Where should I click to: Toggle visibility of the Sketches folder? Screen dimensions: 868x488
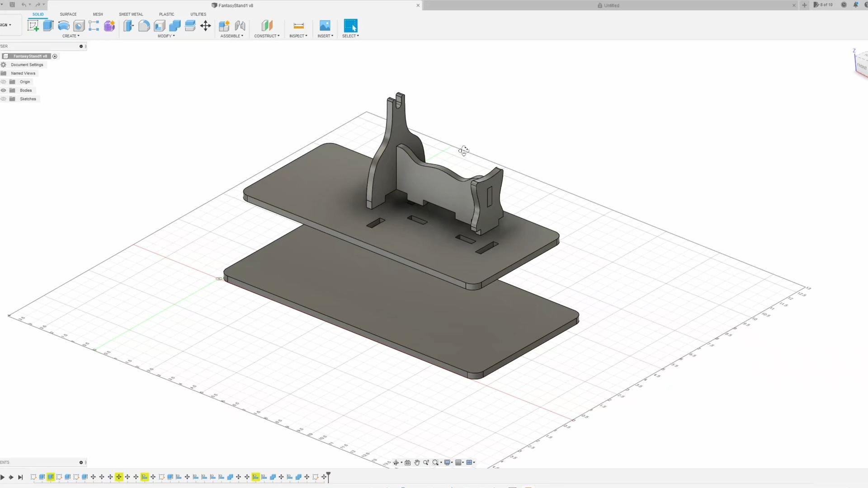click(4, 99)
